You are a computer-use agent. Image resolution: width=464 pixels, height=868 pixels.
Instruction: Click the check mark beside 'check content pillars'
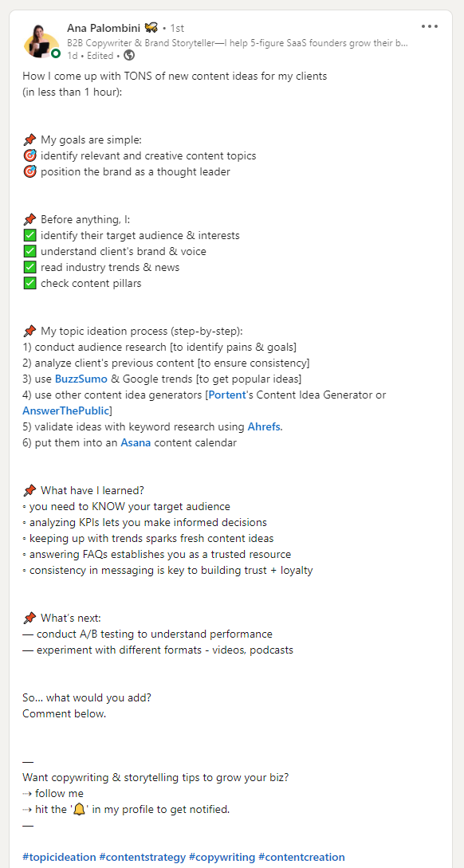(x=30, y=284)
